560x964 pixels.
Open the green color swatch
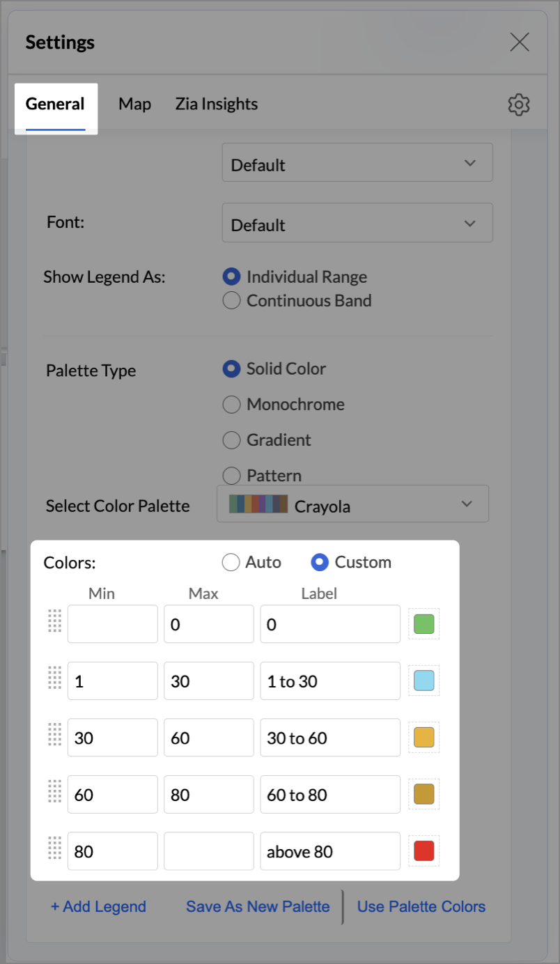tap(423, 624)
